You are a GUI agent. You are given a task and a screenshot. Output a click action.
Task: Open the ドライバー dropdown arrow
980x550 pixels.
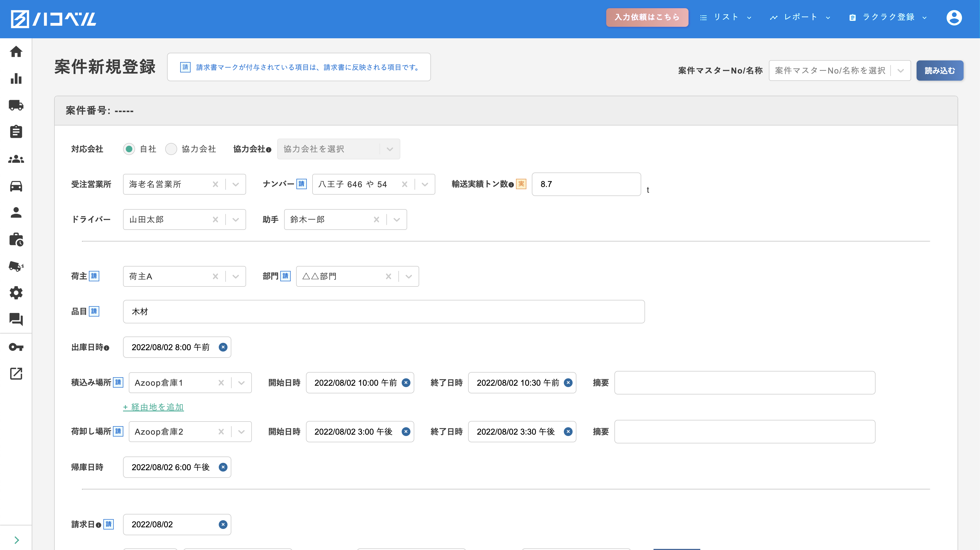pyautogui.click(x=236, y=220)
